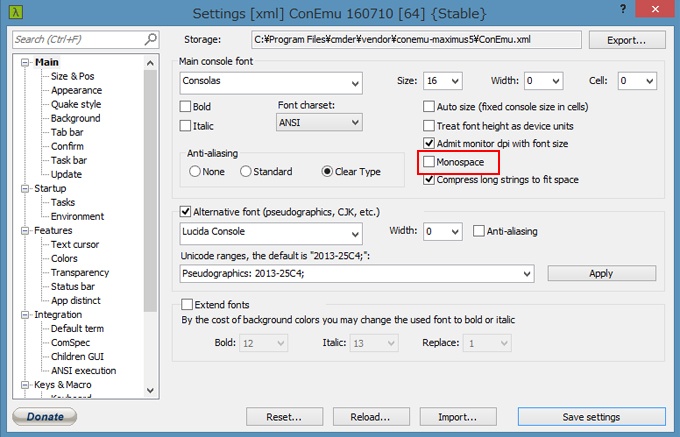Click the Storage path field
The width and height of the screenshot is (680, 437).
(x=416, y=40)
